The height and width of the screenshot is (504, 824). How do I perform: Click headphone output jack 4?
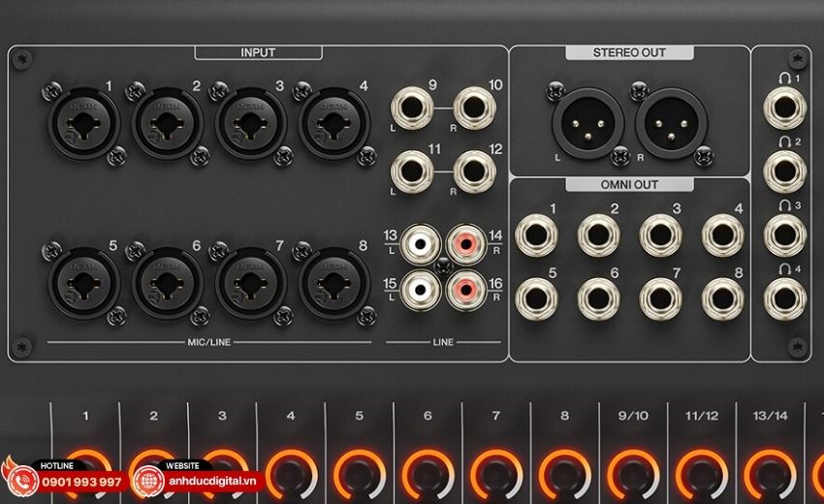(x=784, y=299)
